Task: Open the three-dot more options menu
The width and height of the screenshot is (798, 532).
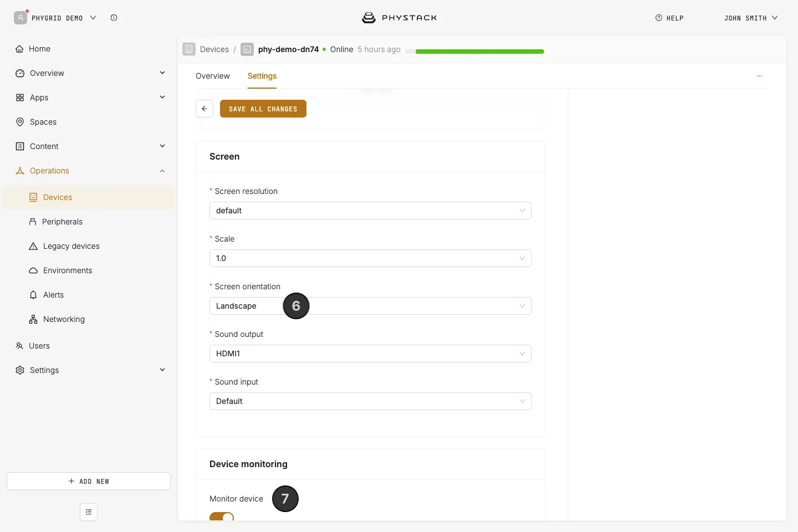Action: click(760, 76)
